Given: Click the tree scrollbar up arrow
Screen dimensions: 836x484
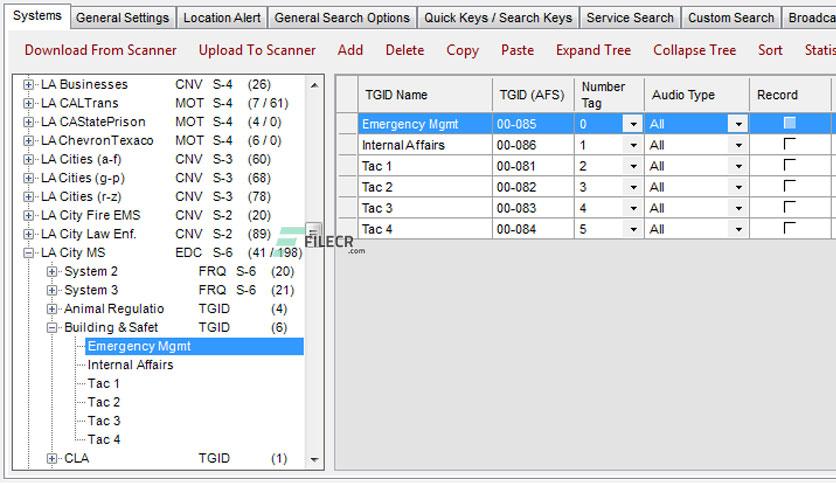Looking at the screenshot, I should (x=315, y=85).
